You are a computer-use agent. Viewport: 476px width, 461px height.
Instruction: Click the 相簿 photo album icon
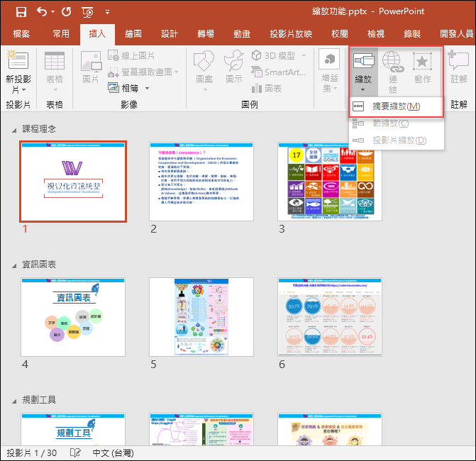tap(114, 88)
